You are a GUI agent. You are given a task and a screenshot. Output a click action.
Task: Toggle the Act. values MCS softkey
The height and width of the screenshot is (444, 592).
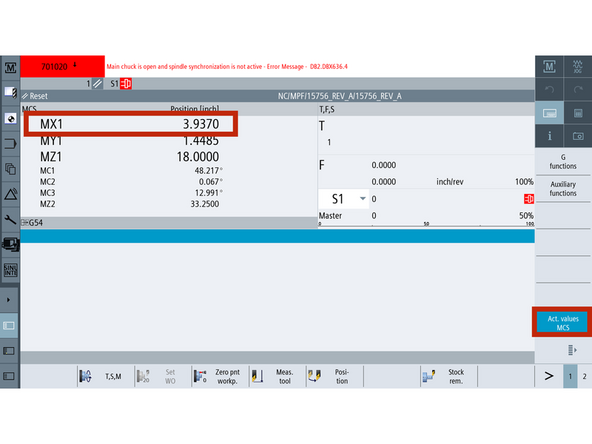pos(563,323)
